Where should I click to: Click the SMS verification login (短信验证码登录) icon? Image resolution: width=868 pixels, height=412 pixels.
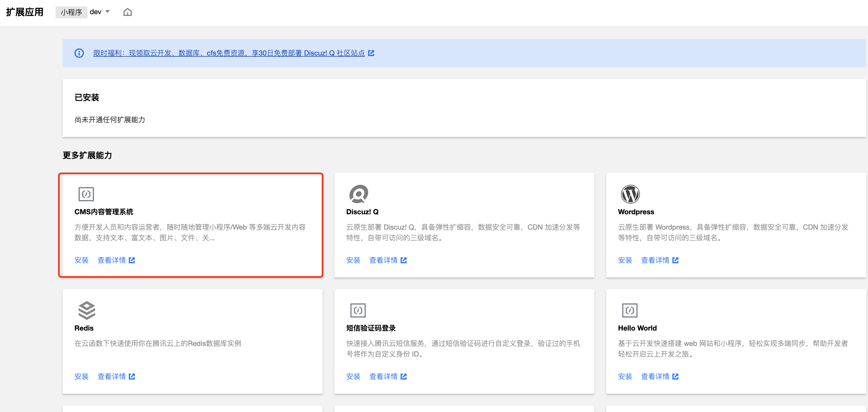tap(358, 310)
